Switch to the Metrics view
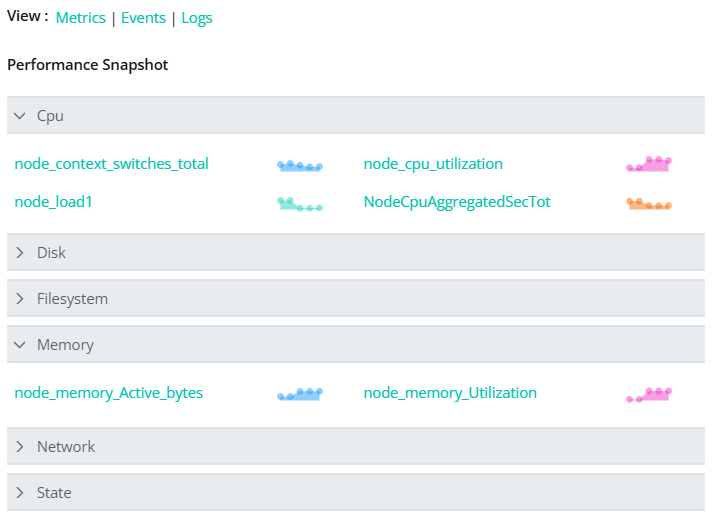 (x=80, y=18)
